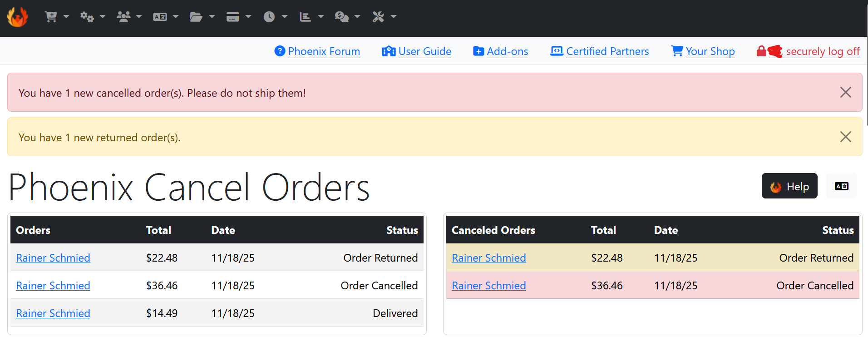This screenshot has height=337, width=868.
Task: Open the dollar chat bubbles menu
Action: point(347,17)
